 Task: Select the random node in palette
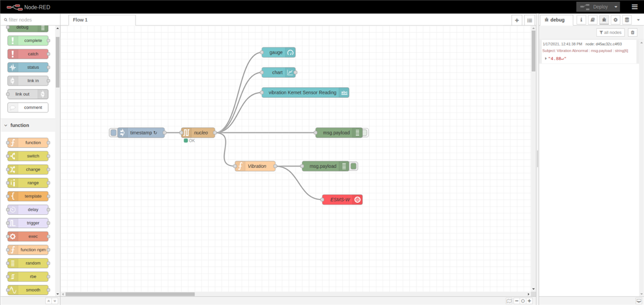[x=28, y=263]
